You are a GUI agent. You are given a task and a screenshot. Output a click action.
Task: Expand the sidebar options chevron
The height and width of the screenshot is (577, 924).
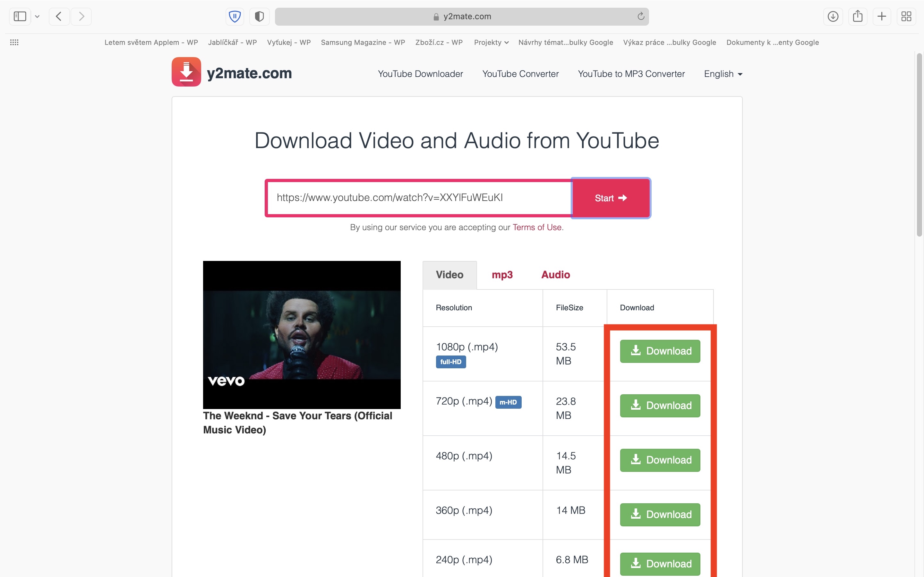pos(37,16)
